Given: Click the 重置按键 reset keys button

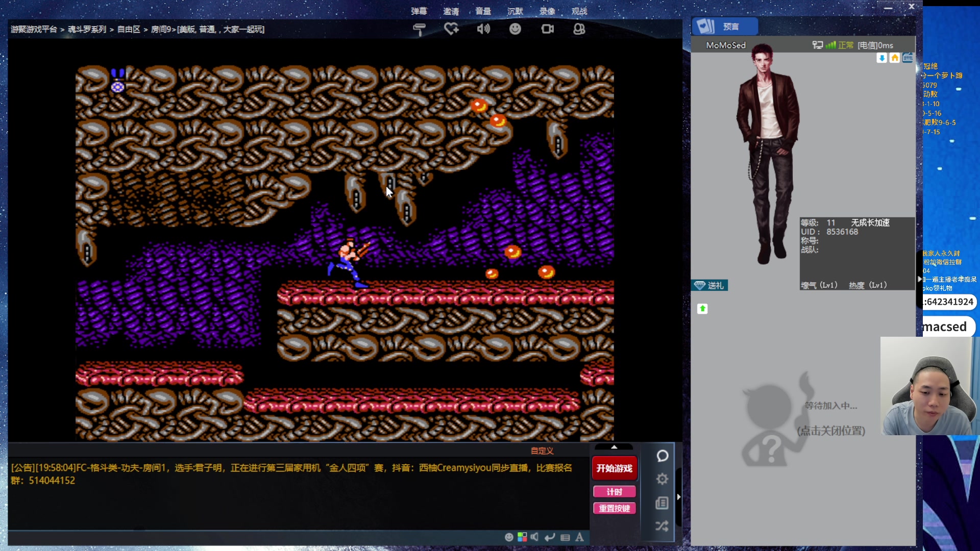Looking at the screenshot, I should 615,509.
